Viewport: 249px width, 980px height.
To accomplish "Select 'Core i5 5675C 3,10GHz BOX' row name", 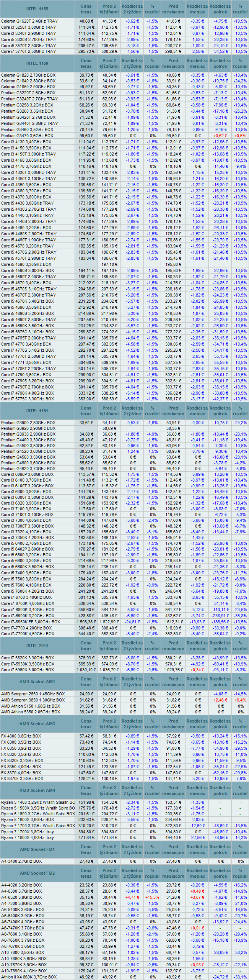I will pyautogui.click(x=28, y=332).
